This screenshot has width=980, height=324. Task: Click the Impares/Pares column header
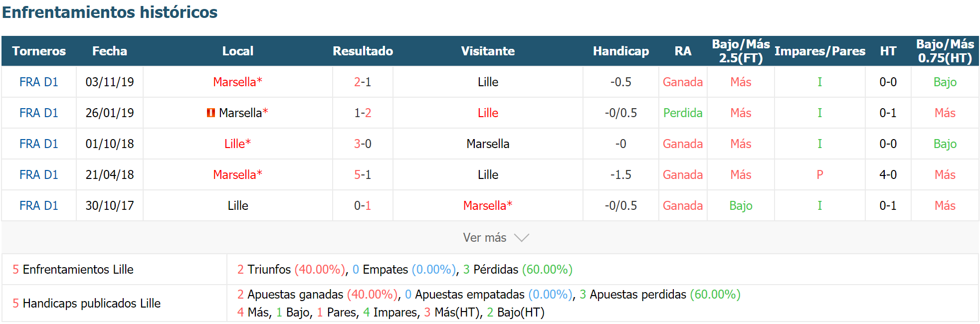click(x=820, y=51)
